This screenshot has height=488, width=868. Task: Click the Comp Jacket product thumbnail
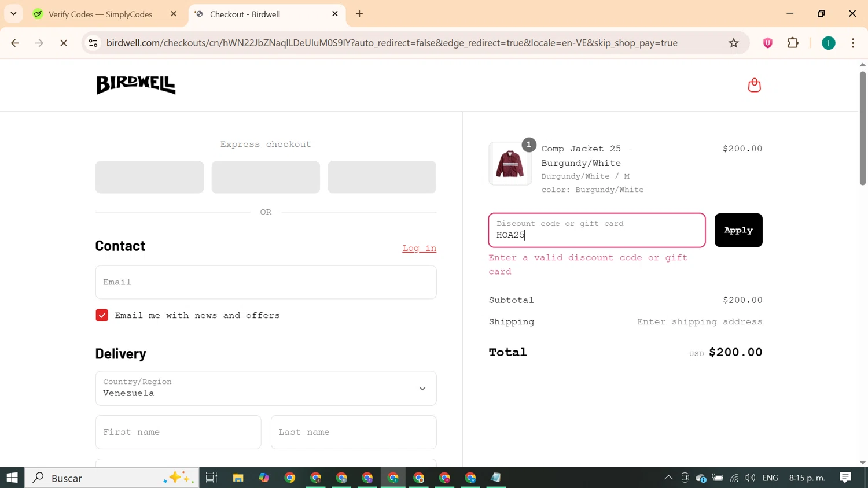click(x=510, y=164)
